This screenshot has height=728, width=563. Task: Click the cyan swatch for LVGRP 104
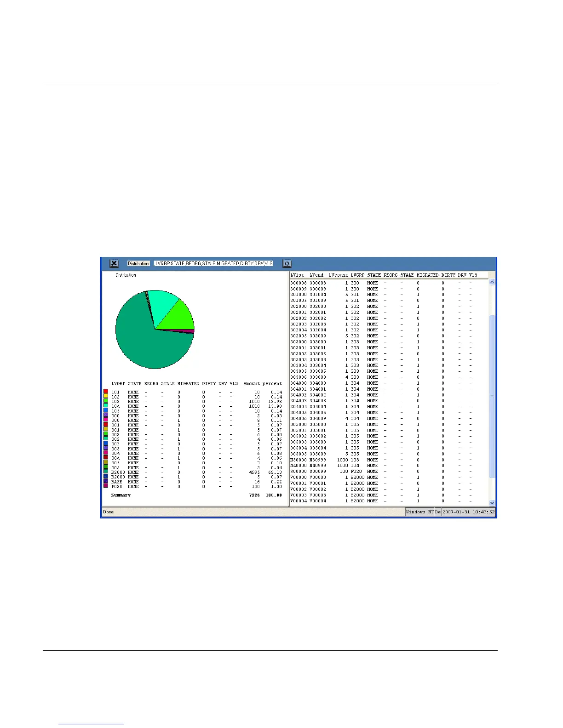(106, 406)
